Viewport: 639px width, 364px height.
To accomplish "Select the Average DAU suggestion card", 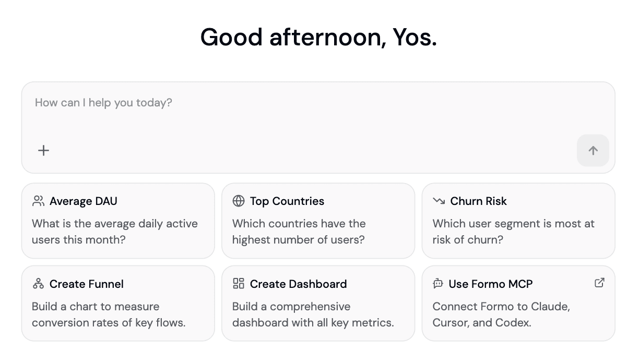I will coord(118,221).
